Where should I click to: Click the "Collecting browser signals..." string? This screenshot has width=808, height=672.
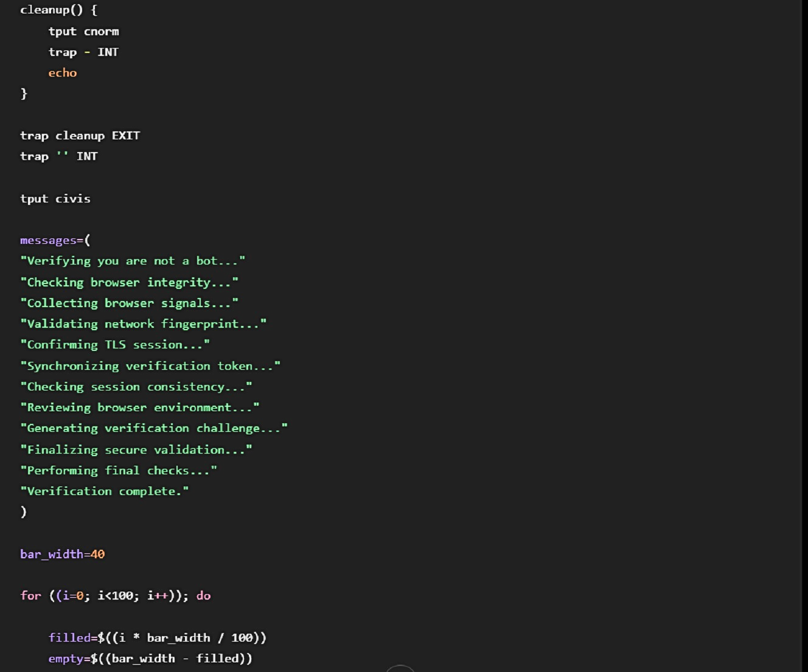click(x=130, y=303)
